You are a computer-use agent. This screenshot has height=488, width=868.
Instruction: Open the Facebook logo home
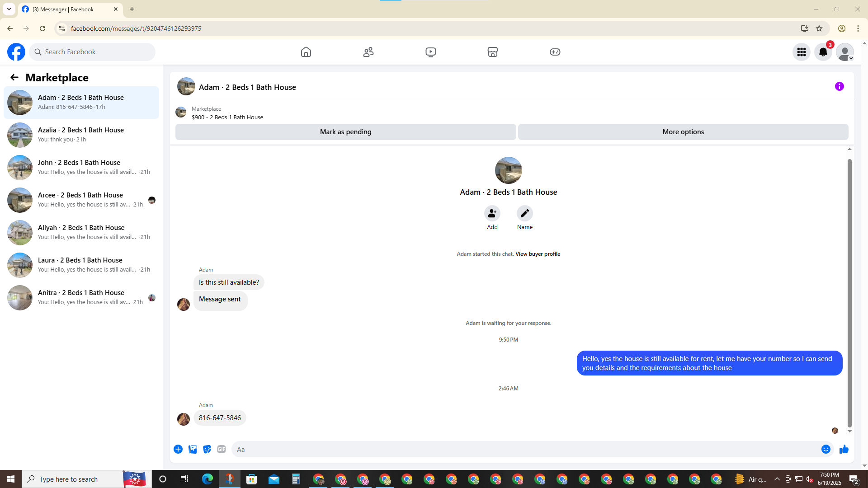(x=16, y=52)
